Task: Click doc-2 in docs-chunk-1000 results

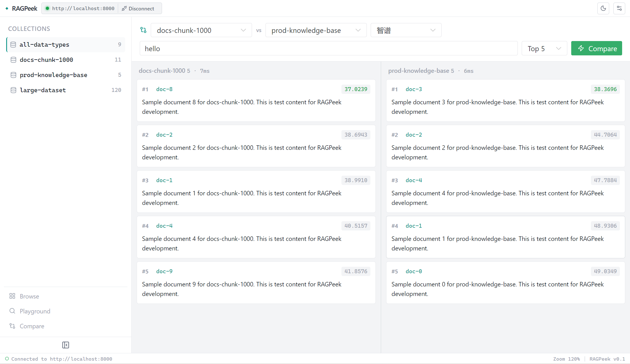Action: tap(164, 135)
